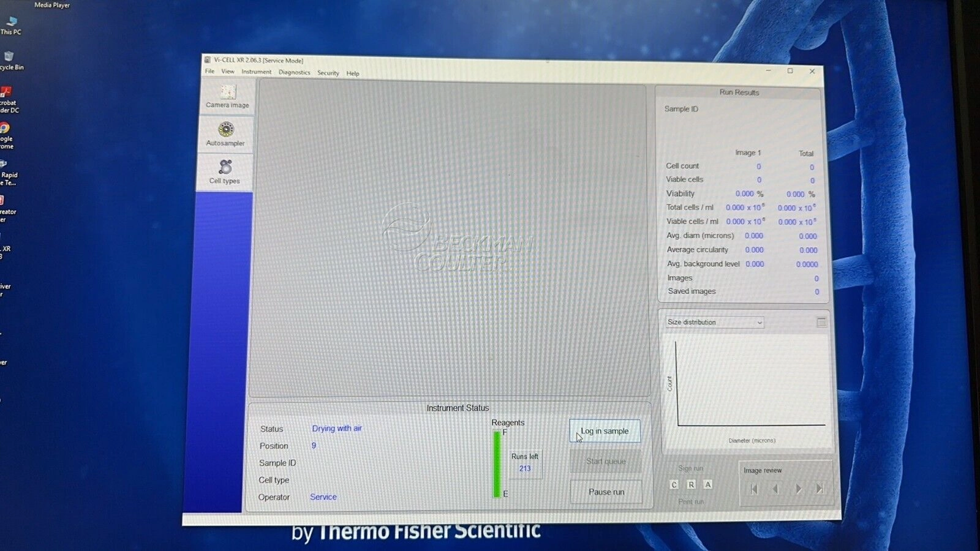980x551 pixels.
Task: Click the A sign run button
Action: pyautogui.click(x=708, y=484)
